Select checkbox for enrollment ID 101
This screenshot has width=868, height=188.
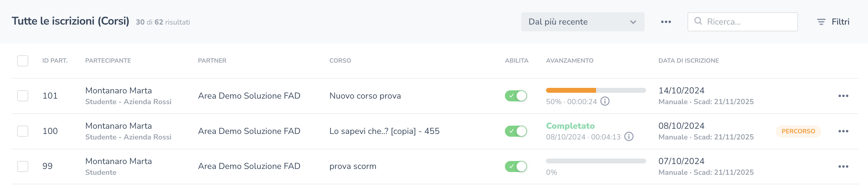[23, 96]
